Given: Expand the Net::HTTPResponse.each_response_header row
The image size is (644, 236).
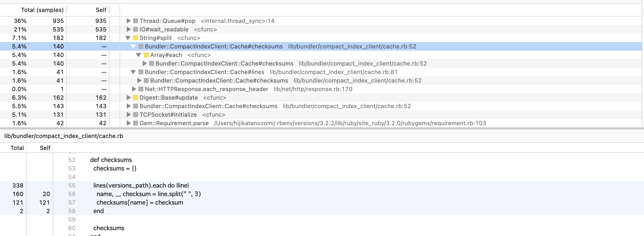Looking at the screenshot, I should (x=134, y=89).
